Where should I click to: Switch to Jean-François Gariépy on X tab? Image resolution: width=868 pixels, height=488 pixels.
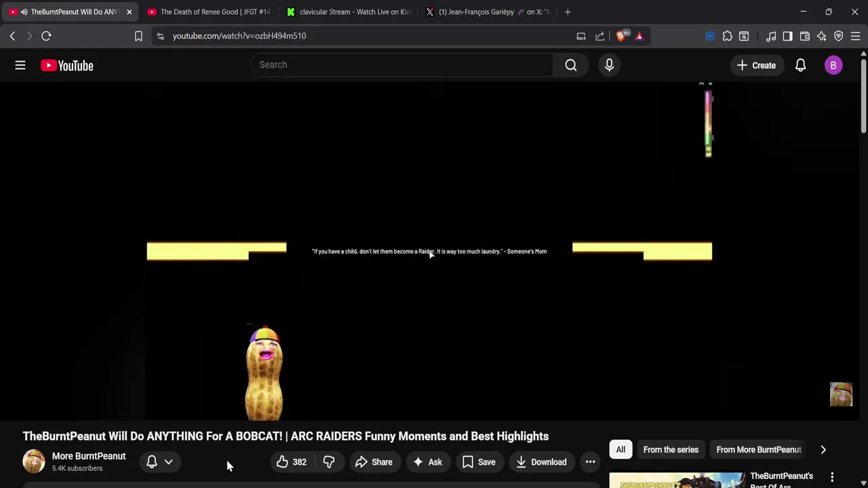coord(488,12)
